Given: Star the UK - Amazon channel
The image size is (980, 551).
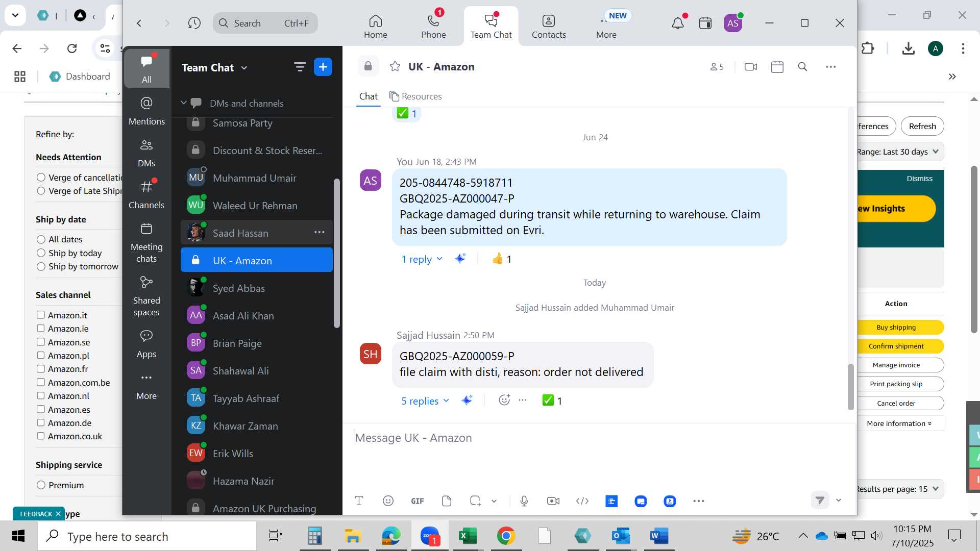Looking at the screenshot, I should [395, 66].
